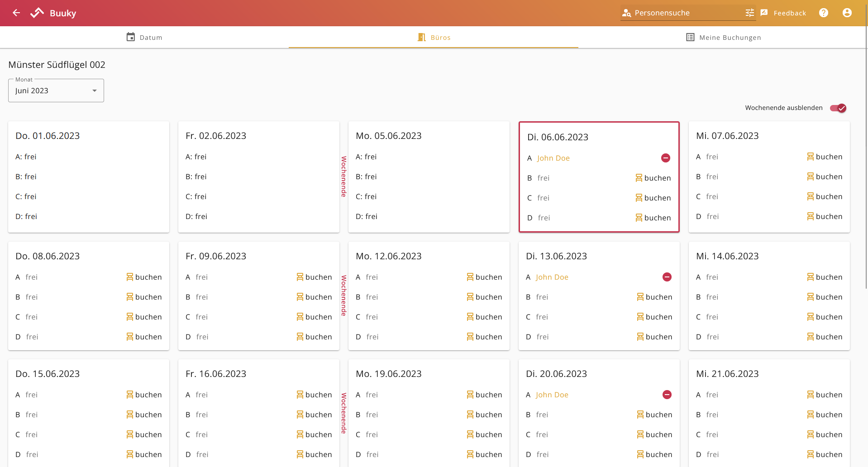
Task: Book desk C on 14.06.2023
Action: coord(825,317)
